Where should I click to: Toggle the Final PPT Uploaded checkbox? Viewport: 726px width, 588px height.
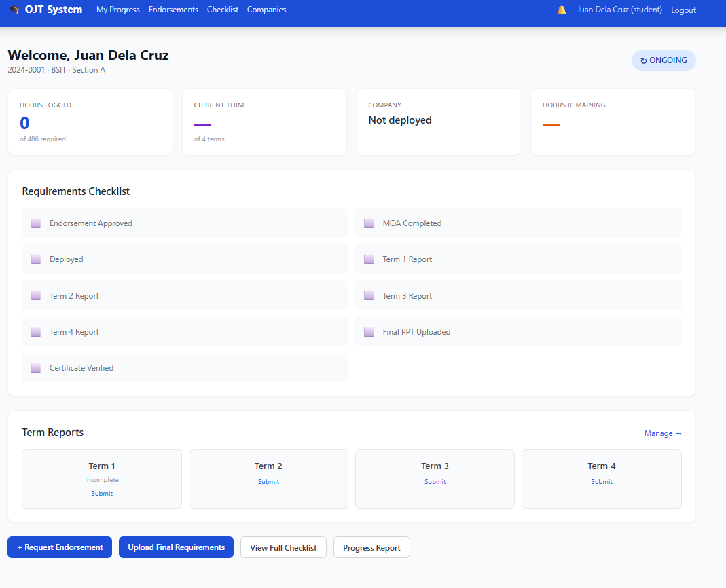pyautogui.click(x=369, y=332)
